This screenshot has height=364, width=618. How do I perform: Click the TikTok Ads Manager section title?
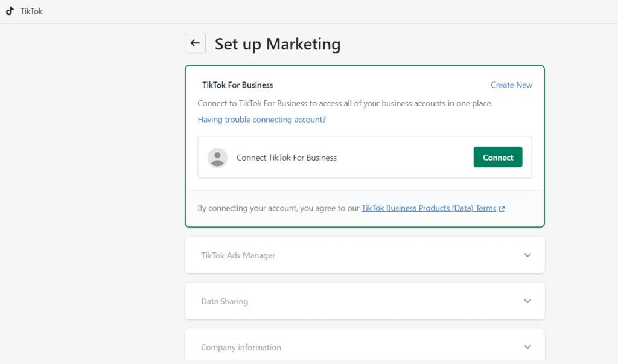click(238, 255)
